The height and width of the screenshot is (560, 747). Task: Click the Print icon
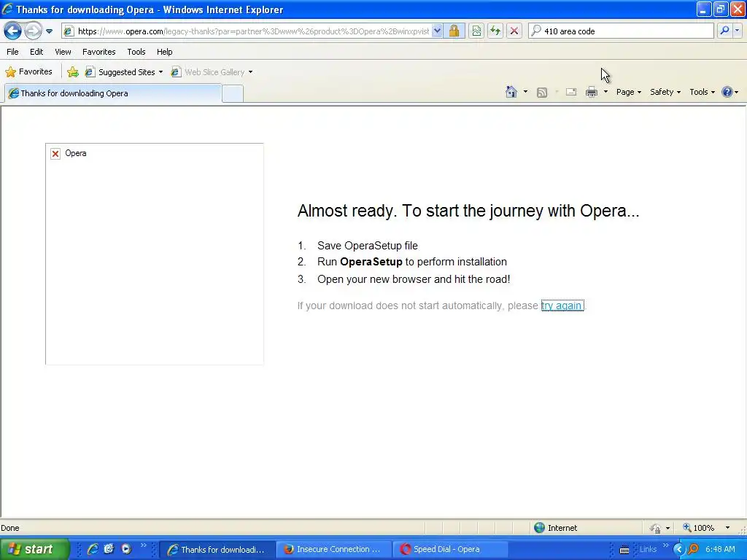tap(592, 92)
